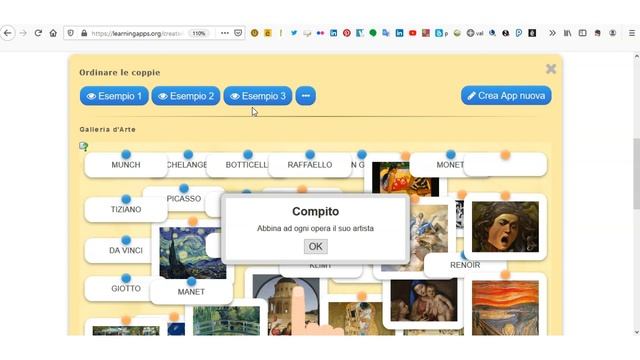The image size is (640, 360).
Task: Show more examples with the ellipsis button
Action: 306,96
